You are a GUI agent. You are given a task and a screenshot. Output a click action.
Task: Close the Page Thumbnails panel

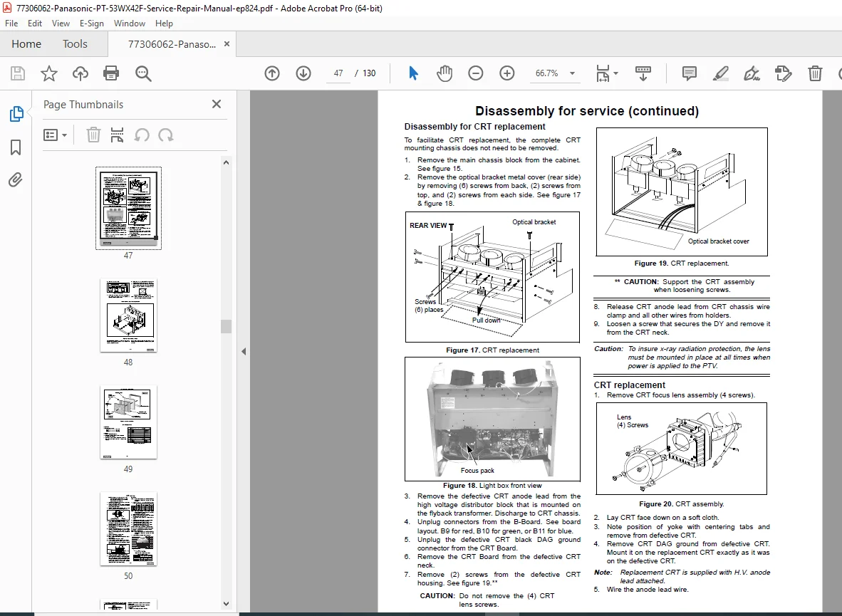(x=217, y=104)
